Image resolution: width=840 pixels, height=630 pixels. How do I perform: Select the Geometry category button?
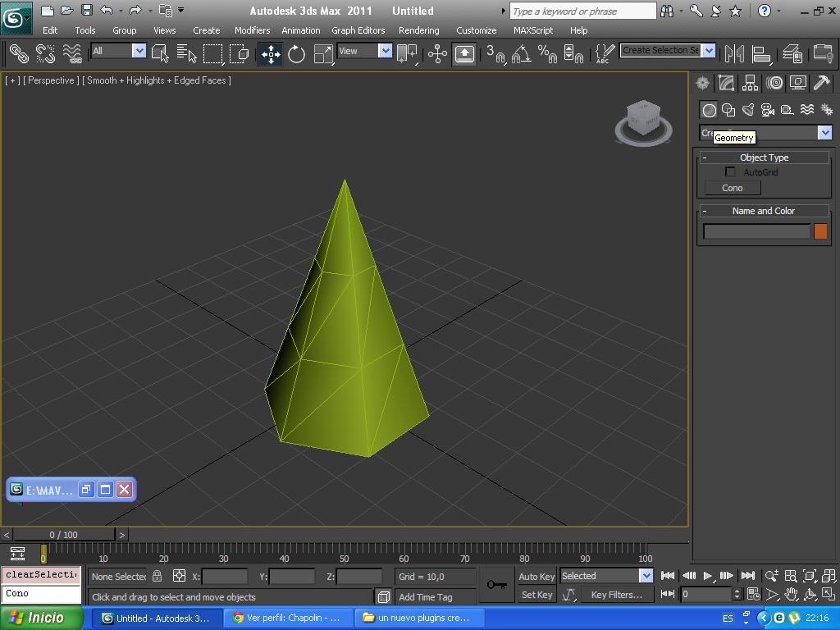709,111
